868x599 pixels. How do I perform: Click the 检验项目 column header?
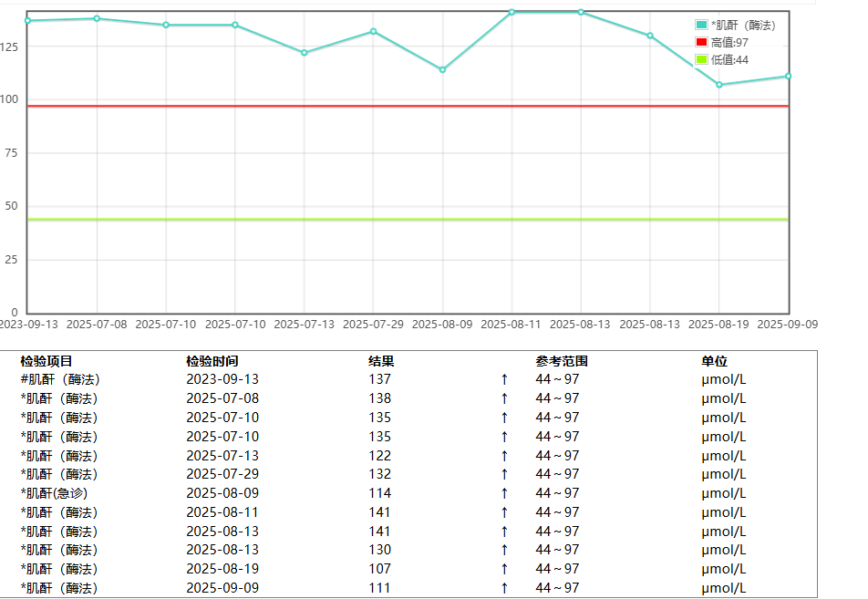point(46,361)
